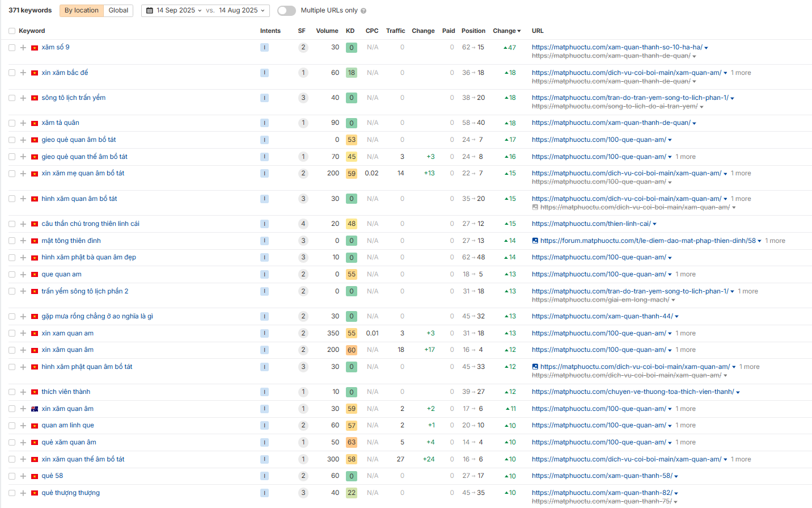Click the plus icon beside 'xăm số 9'
Viewport: 812px width, 508px height.
pyautogui.click(x=23, y=48)
